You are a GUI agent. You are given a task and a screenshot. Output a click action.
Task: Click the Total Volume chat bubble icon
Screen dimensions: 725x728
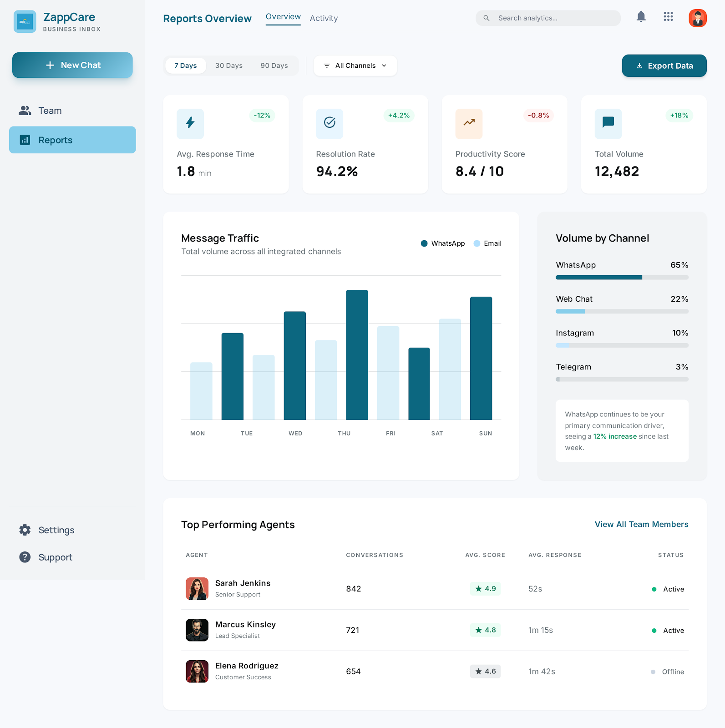(608, 123)
